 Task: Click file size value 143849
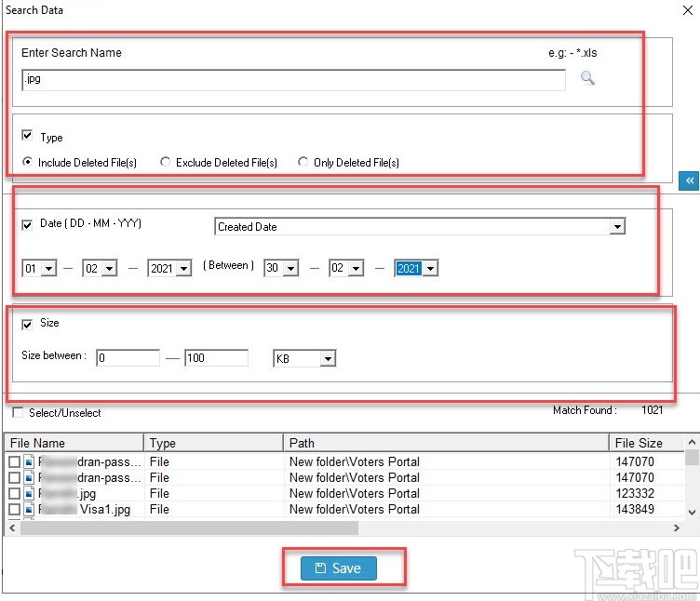[x=635, y=509]
